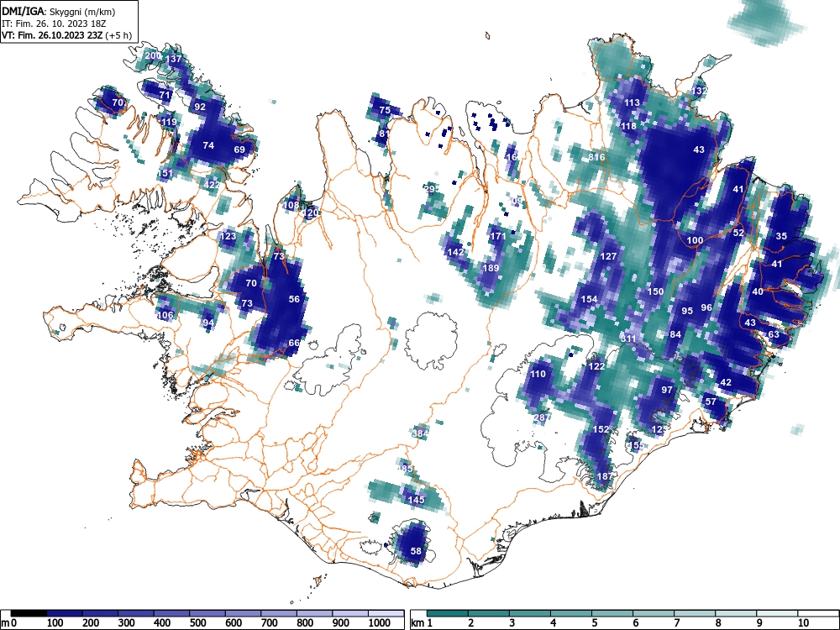Image resolution: width=840 pixels, height=630 pixels.
Task: Click the visibility value 110 on the map
Action: tap(538, 374)
